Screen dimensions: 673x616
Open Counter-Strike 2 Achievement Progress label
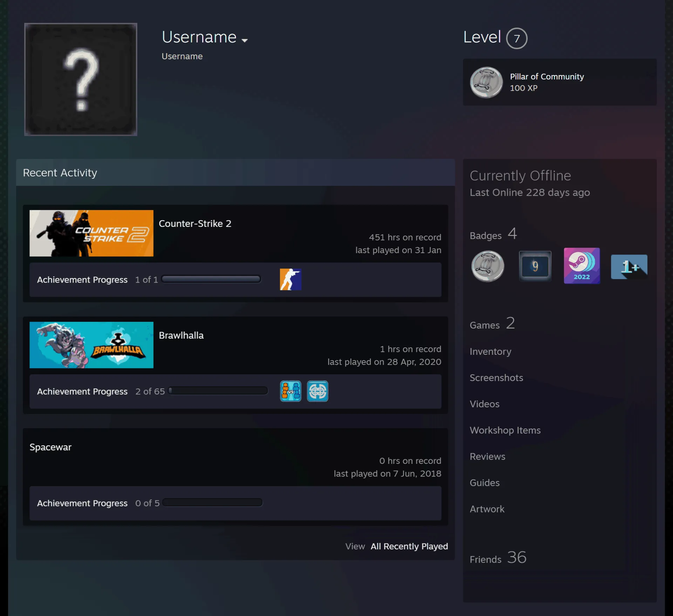point(82,280)
